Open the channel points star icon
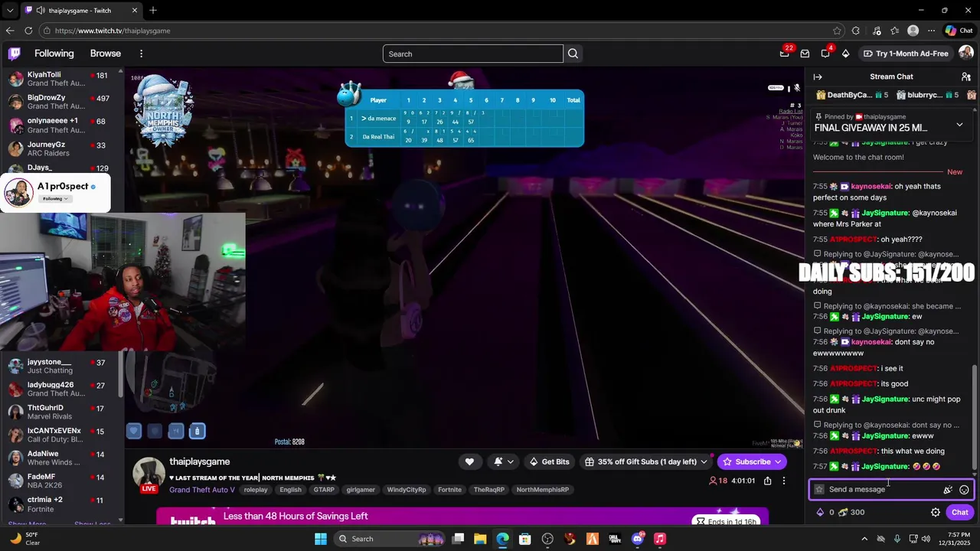 pyautogui.click(x=819, y=490)
